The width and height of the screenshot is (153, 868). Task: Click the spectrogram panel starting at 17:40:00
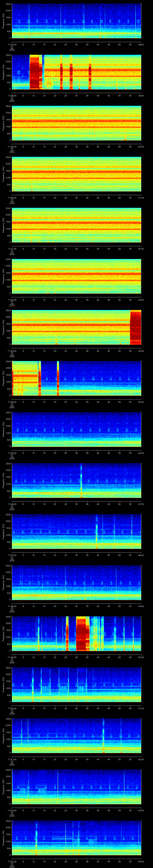[x=77, y=174]
